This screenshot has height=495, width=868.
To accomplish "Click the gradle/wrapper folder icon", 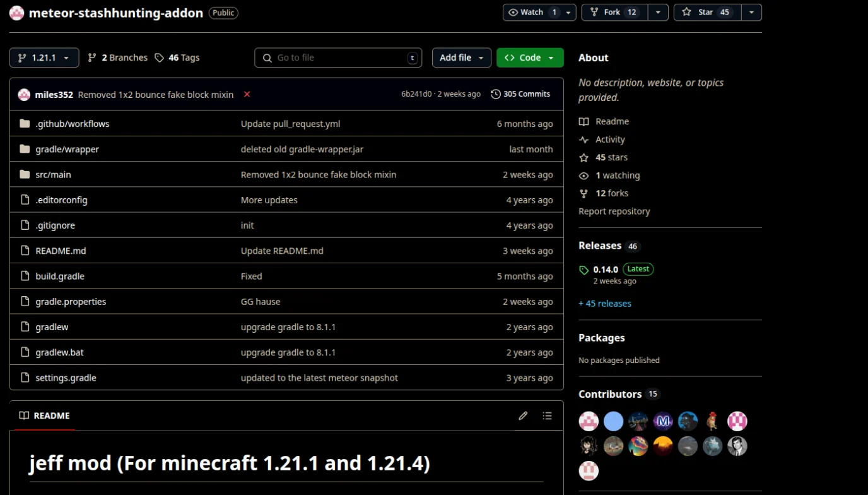I will coord(25,149).
